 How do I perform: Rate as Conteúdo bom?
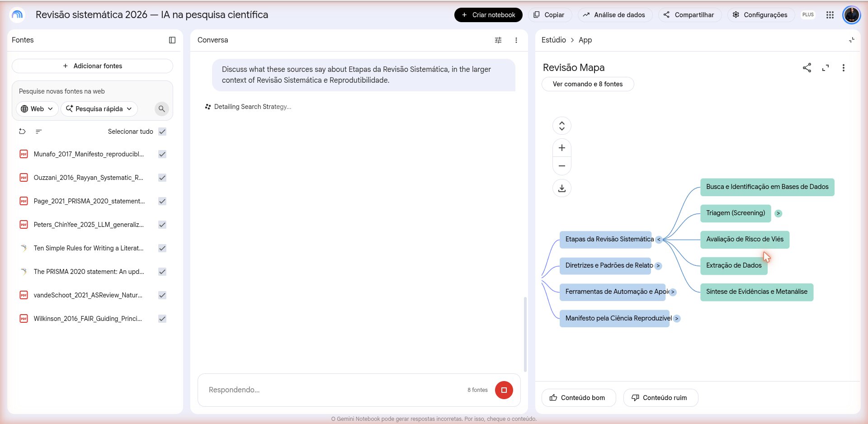pos(579,398)
